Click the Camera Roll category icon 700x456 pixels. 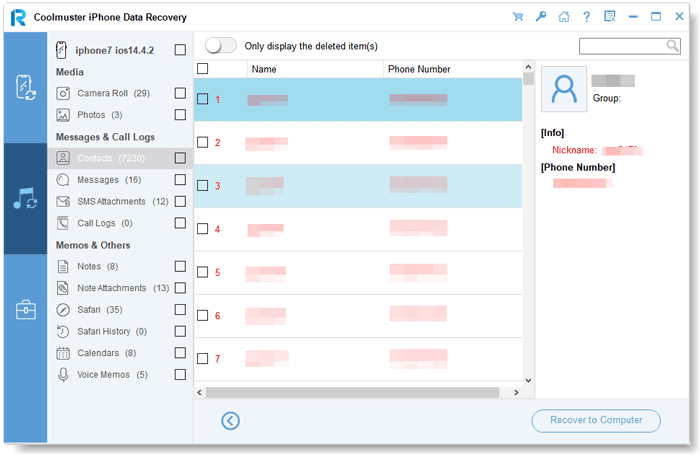click(x=63, y=93)
